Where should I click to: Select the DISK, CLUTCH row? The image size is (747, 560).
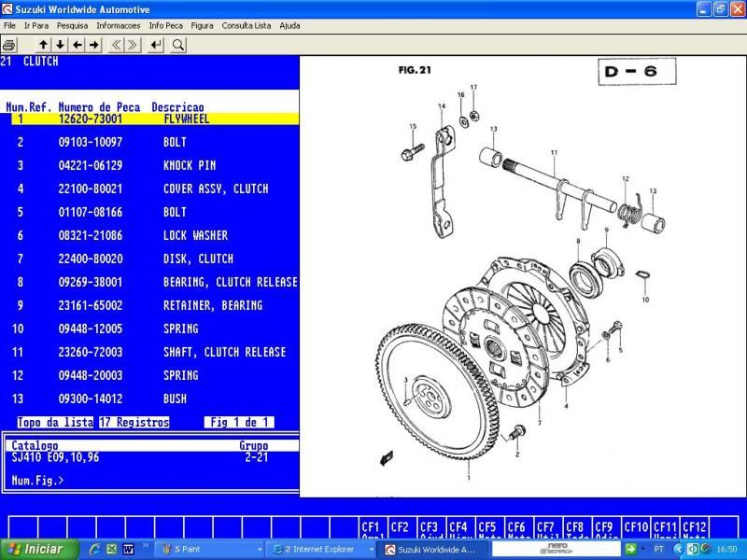[155, 259]
